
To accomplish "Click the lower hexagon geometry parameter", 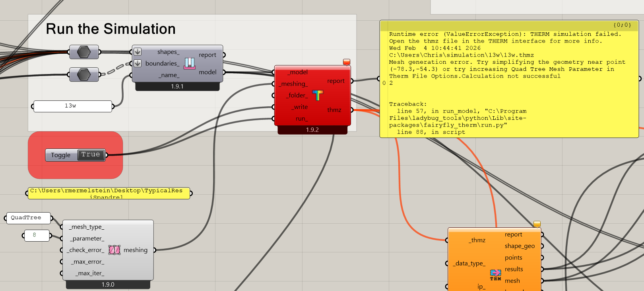I will click(84, 74).
